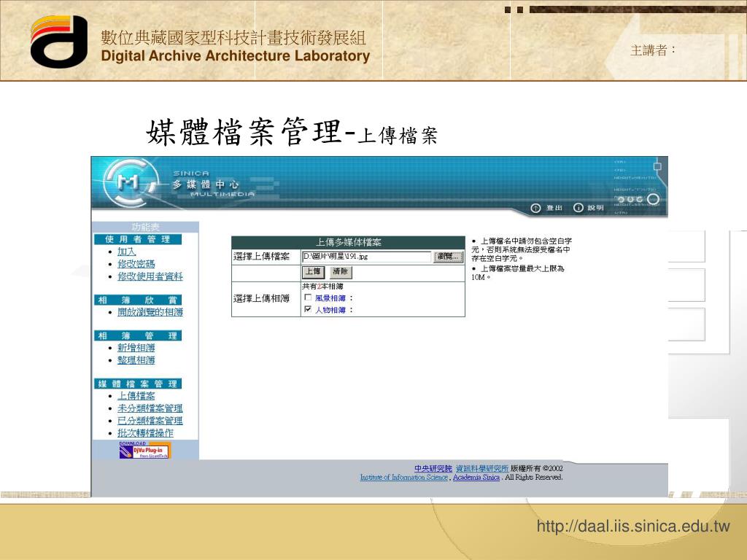Open the 批次轉檔操作 link

[145, 433]
